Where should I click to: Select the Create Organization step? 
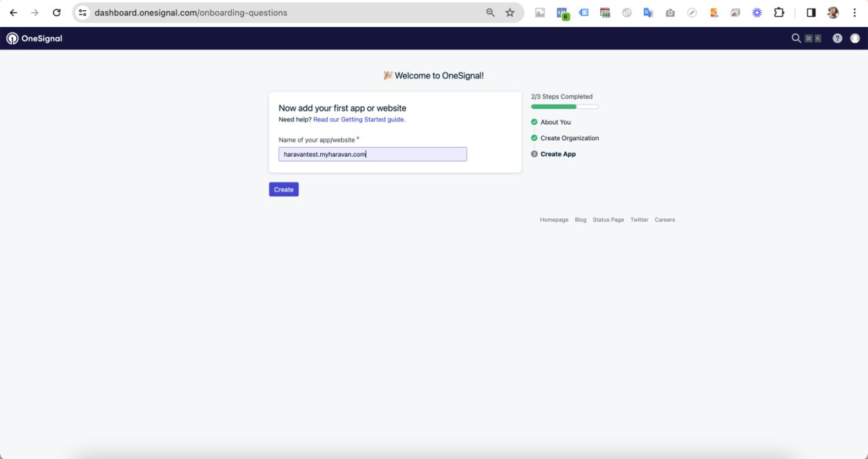tap(565, 138)
